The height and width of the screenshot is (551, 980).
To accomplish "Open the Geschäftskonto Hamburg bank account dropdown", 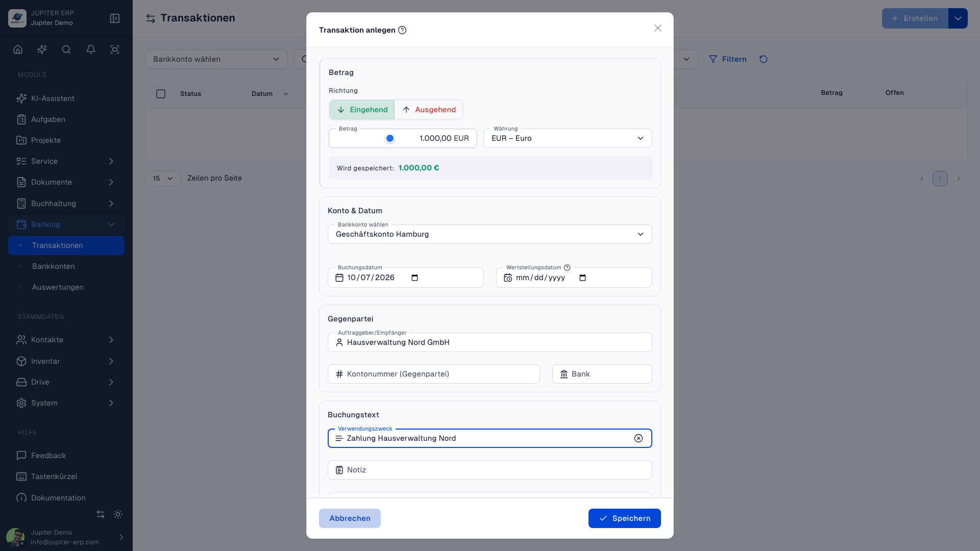I will point(490,234).
